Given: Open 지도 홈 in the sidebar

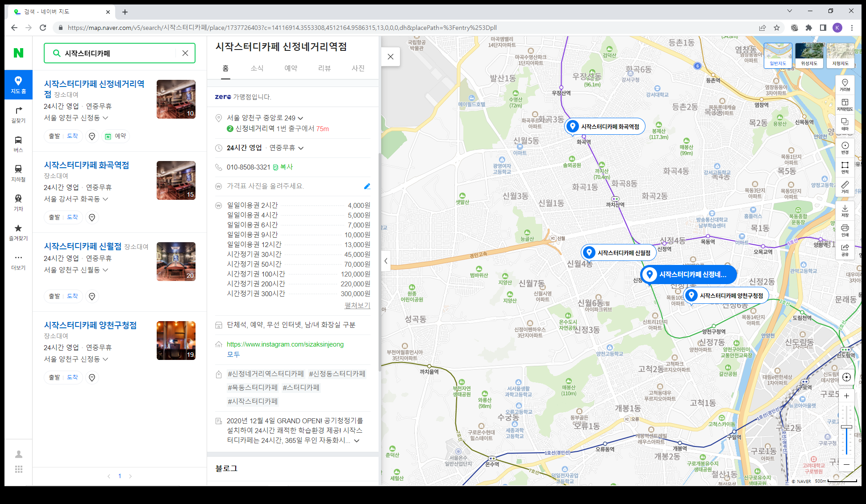Looking at the screenshot, I should click(18, 85).
